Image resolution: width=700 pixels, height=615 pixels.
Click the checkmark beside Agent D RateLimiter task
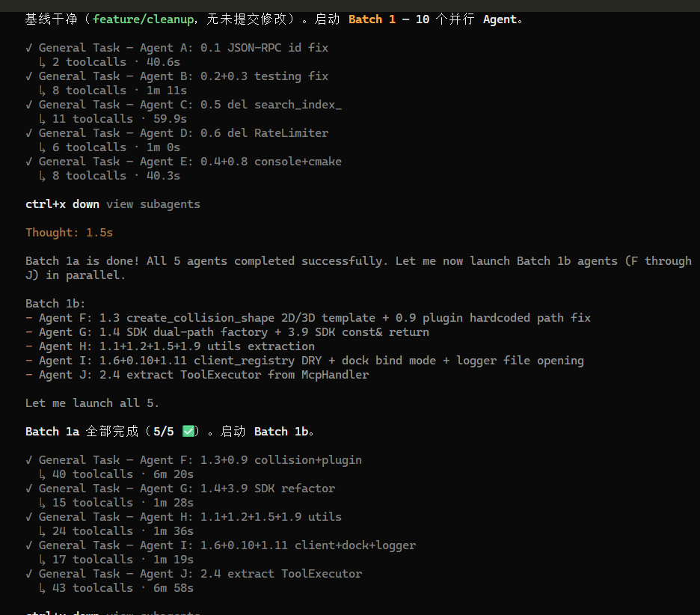(x=29, y=133)
